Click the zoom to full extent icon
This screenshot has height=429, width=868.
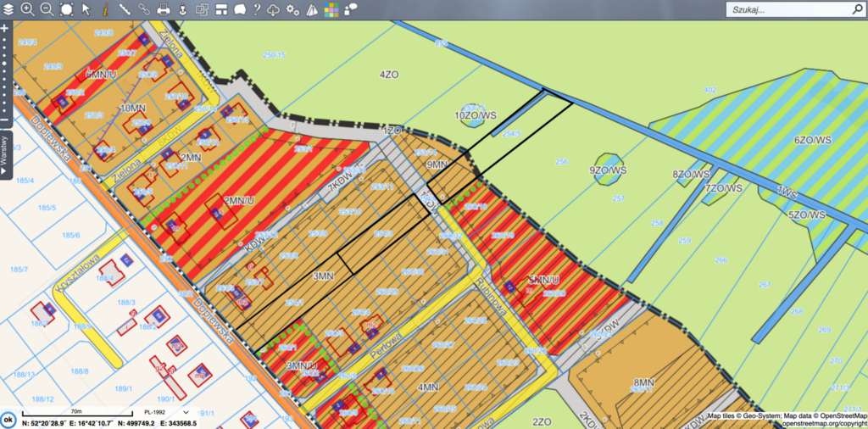(x=66, y=9)
